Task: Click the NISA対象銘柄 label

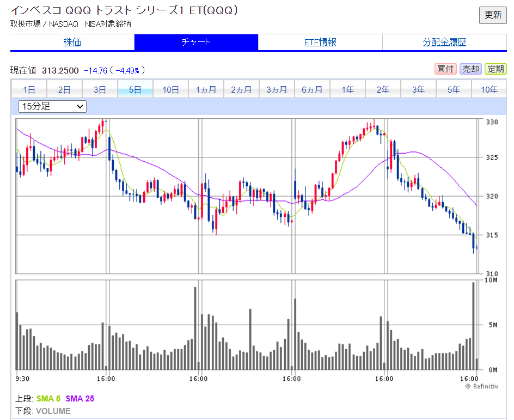Action: [x=108, y=24]
